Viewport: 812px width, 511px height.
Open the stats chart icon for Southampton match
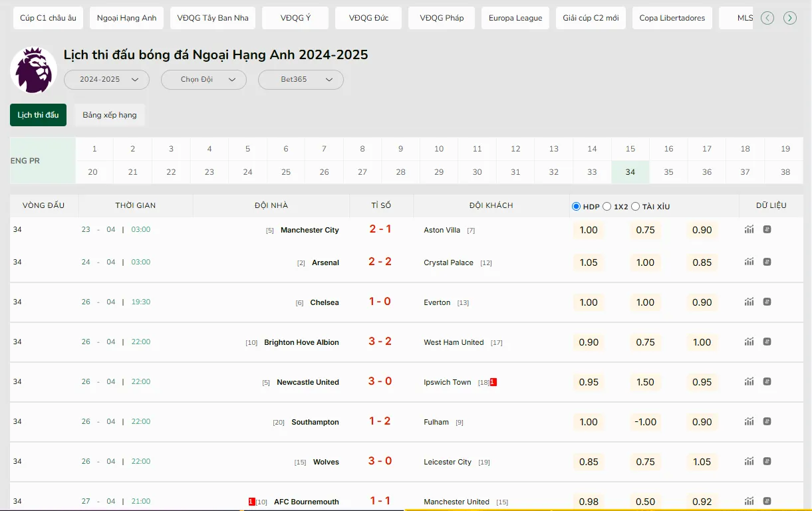[749, 421]
